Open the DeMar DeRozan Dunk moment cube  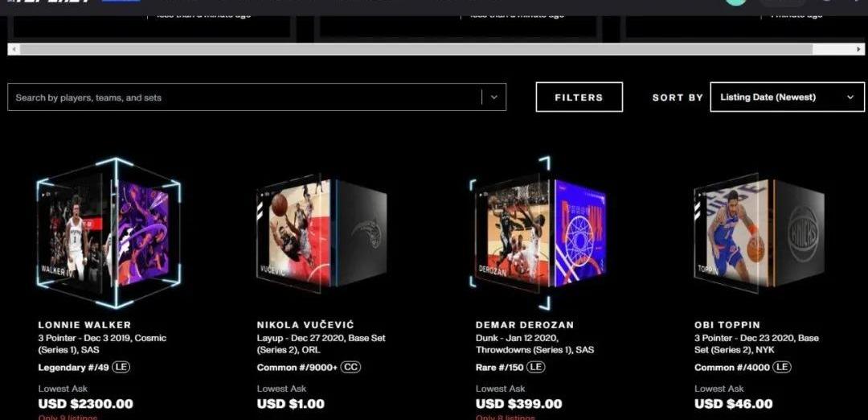point(538,233)
